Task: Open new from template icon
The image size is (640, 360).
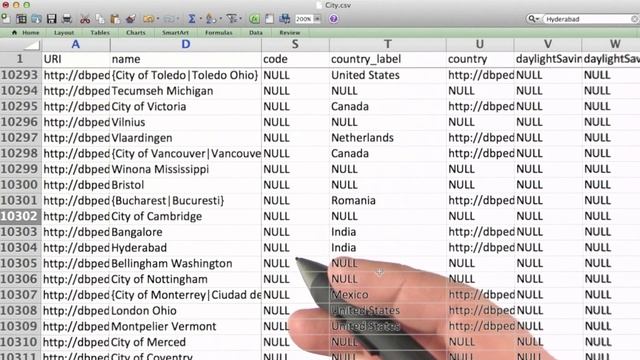Action: click(21, 19)
